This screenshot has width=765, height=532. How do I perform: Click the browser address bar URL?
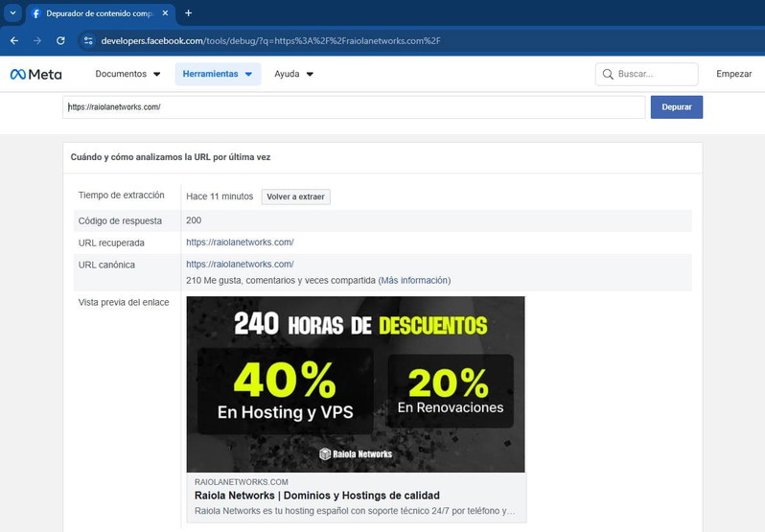270,41
